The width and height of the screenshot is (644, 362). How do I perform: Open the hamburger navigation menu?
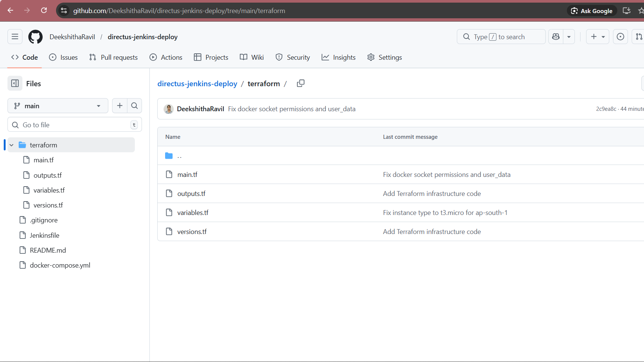coord(15,37)
